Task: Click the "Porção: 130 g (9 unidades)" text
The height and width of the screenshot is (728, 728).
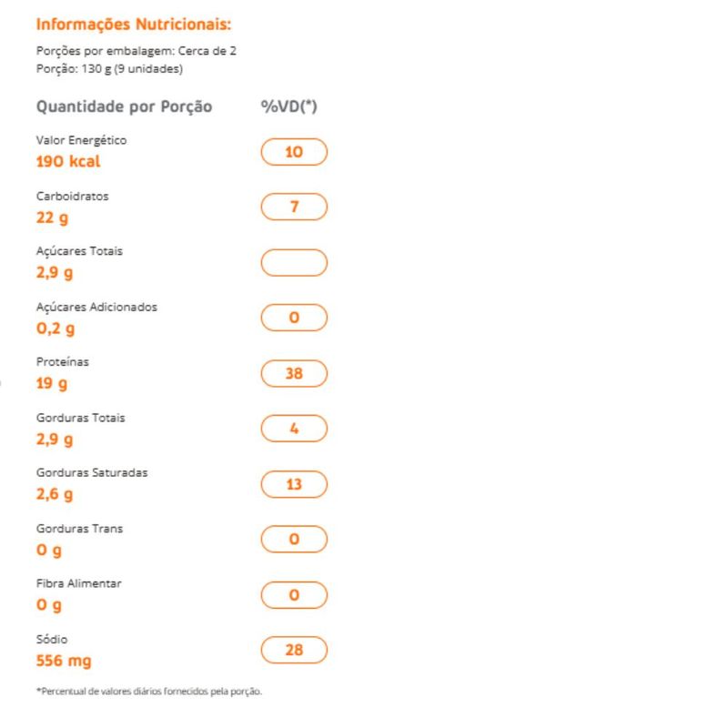Action: click(x=109, y=68)
